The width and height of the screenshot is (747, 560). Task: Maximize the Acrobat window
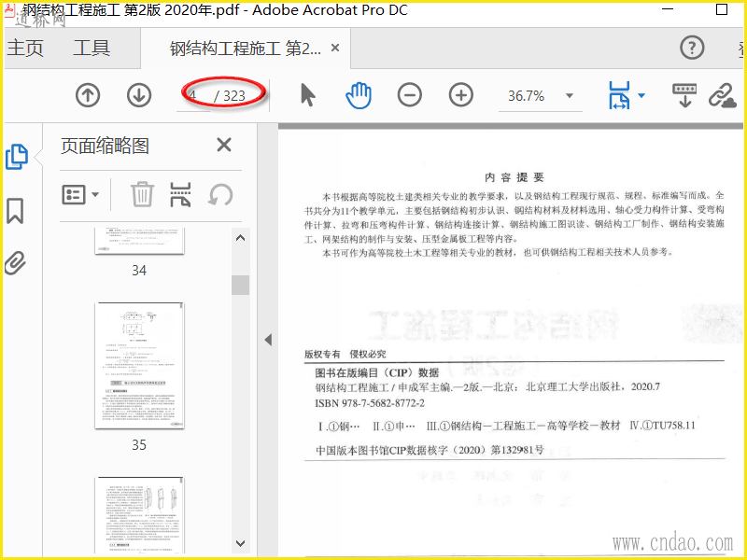click(x=722, y=9)
